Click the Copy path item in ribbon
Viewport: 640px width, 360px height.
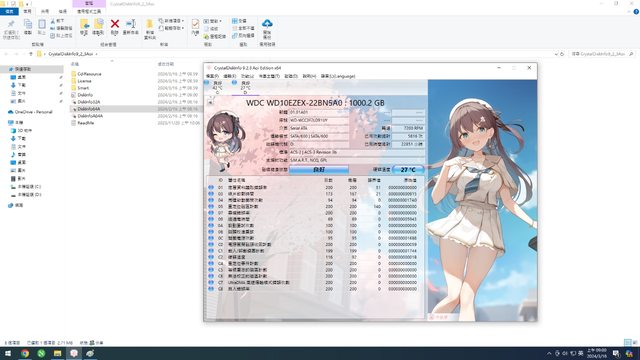(x=61, y=28)
